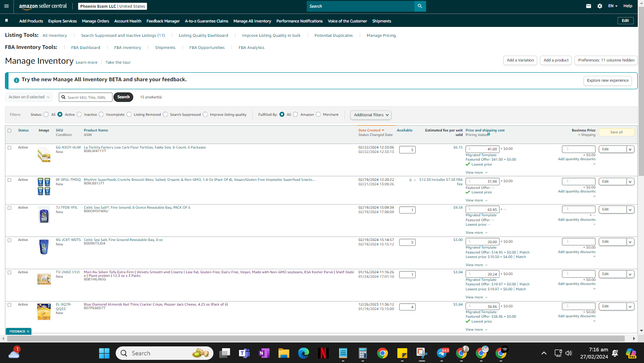Open Performance Notifications
This screenshot has height=363, width=644.
point(300,21)
